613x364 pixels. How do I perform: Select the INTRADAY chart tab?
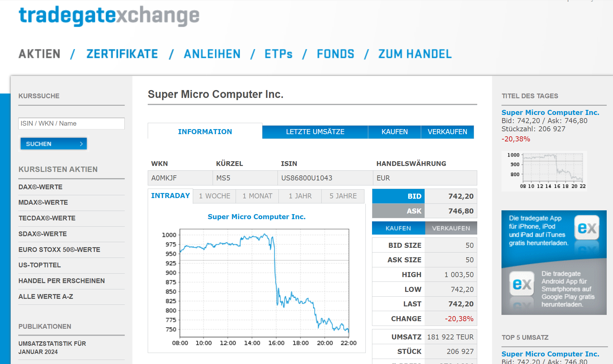(170, 196)
